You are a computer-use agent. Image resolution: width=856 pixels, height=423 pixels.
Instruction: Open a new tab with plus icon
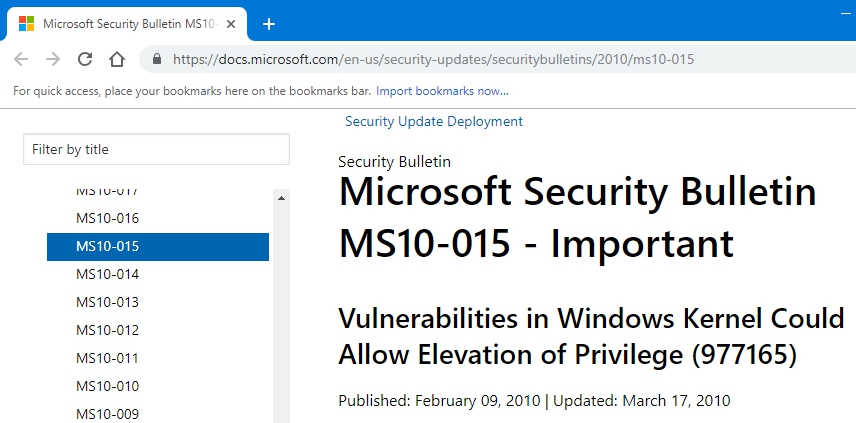pyautogui.click(x=269, y=24)
